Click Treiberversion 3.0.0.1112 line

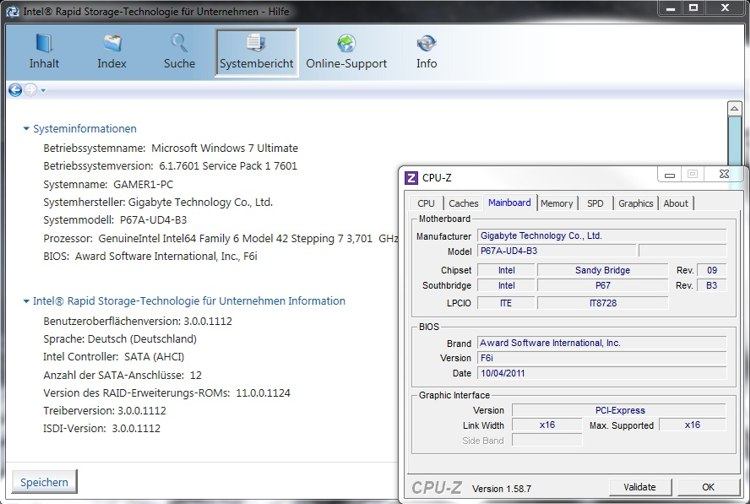coord(105,411)
